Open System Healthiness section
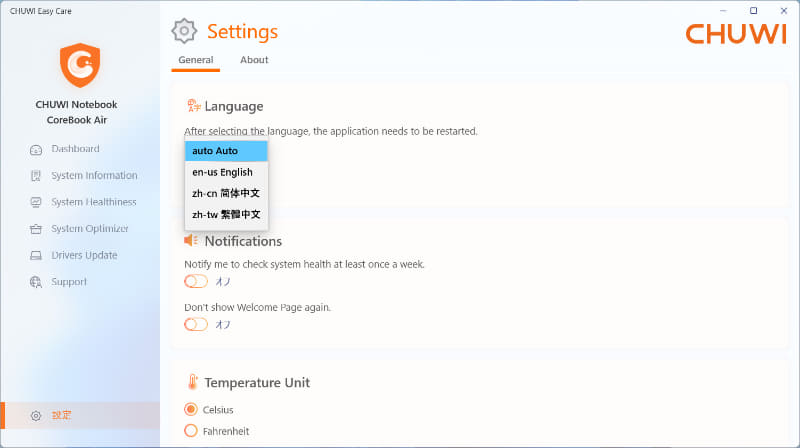The width and height of the screenshot is (800, 448). tap(94, 202)
